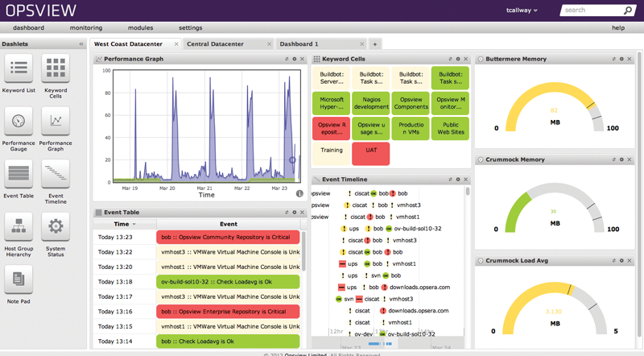Select the Performance Gauge dashlet icon

[x=19, y=122]
